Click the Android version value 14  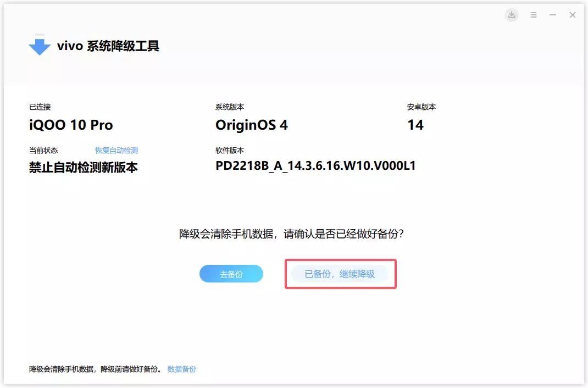(x=415, y=125)
